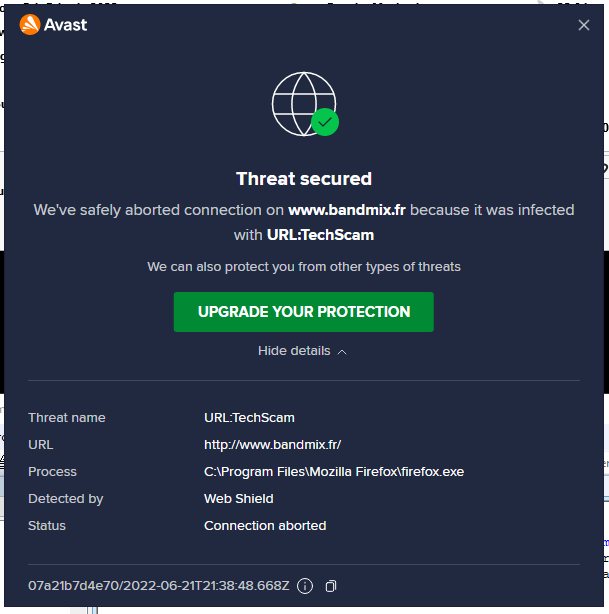Close the Avast threat popup
This screenshot has width=609, height=614.
click(x=584, y=25)
